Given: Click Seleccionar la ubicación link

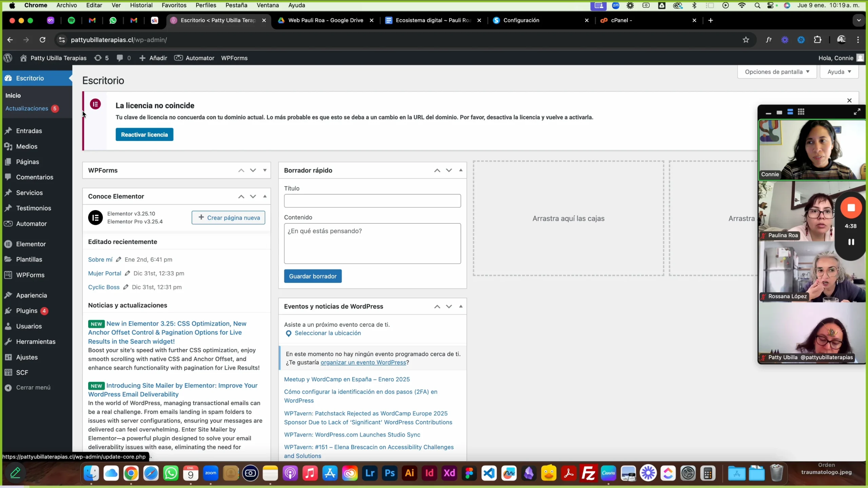Looking at the screenshot, I should click(x=328, y=333).
